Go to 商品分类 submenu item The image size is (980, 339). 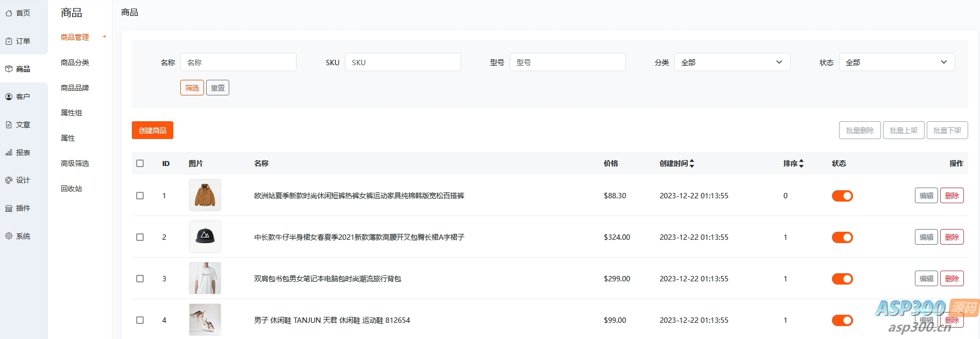tap(75, 63)
